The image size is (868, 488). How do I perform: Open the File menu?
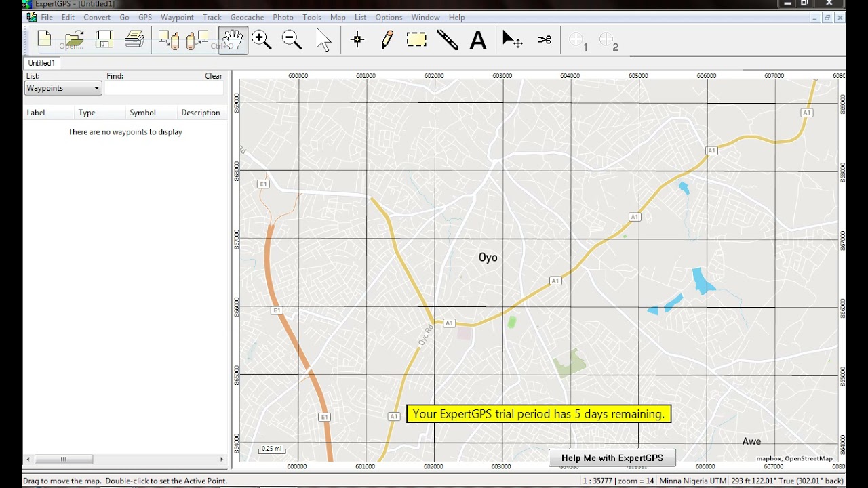coord(47,17)
